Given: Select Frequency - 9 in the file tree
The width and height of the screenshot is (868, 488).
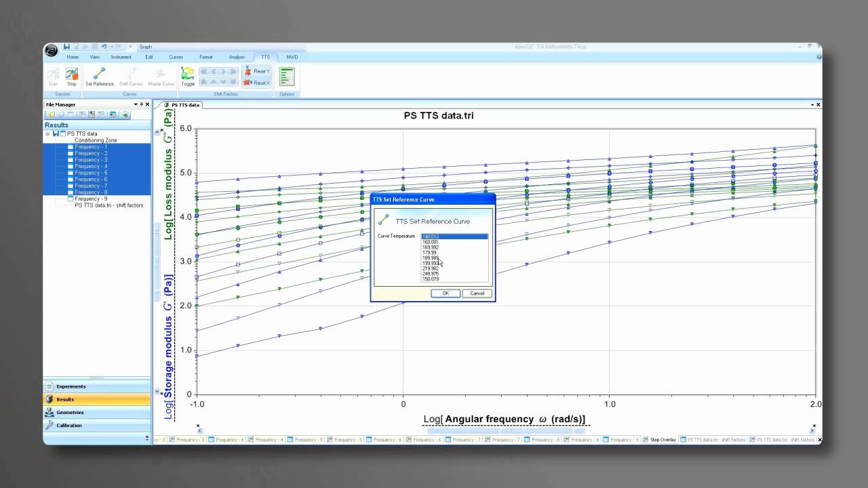Looking at the screenshot, I should [91, 199].
